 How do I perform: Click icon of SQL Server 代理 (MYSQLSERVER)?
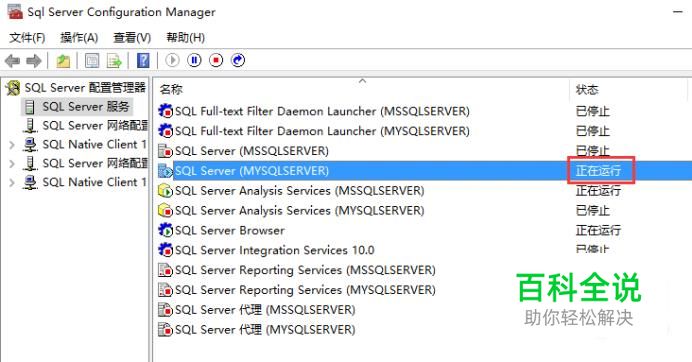coord(165,329)
